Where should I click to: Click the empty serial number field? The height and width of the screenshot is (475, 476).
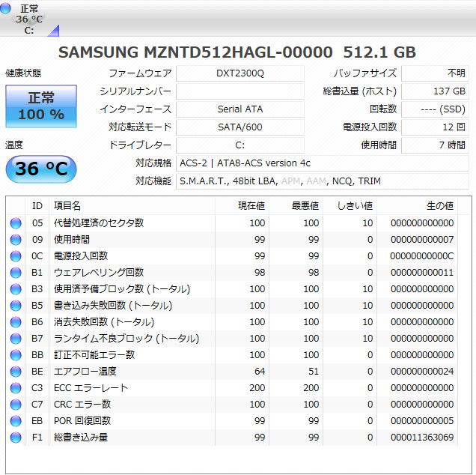pos(240,91)
